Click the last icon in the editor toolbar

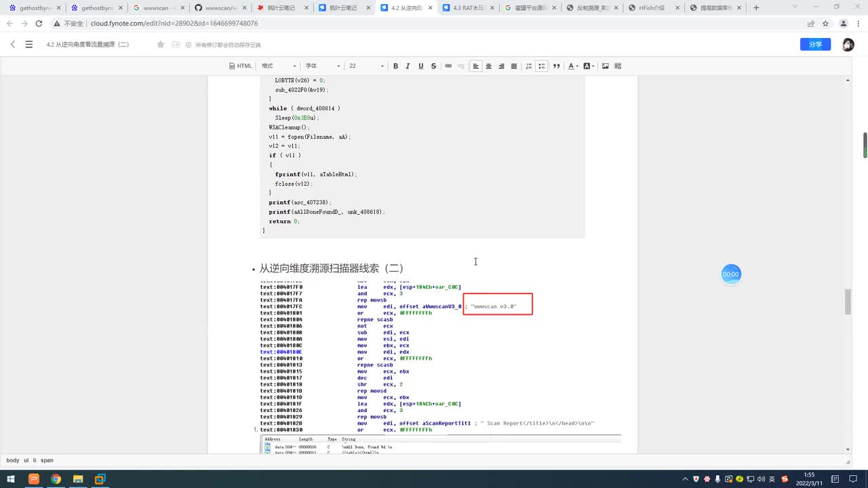tap(618, 66)
